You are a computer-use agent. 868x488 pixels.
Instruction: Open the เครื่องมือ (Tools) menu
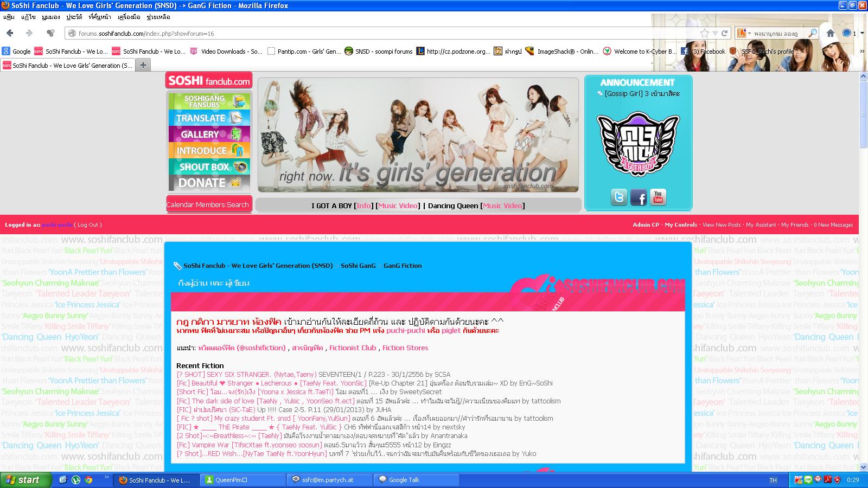coord(129,17)
